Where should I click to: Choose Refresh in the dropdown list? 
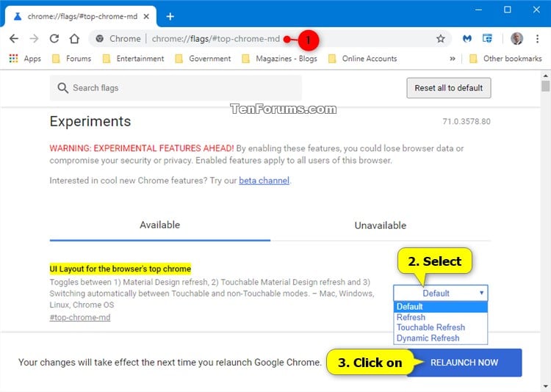tap(441, 317)
